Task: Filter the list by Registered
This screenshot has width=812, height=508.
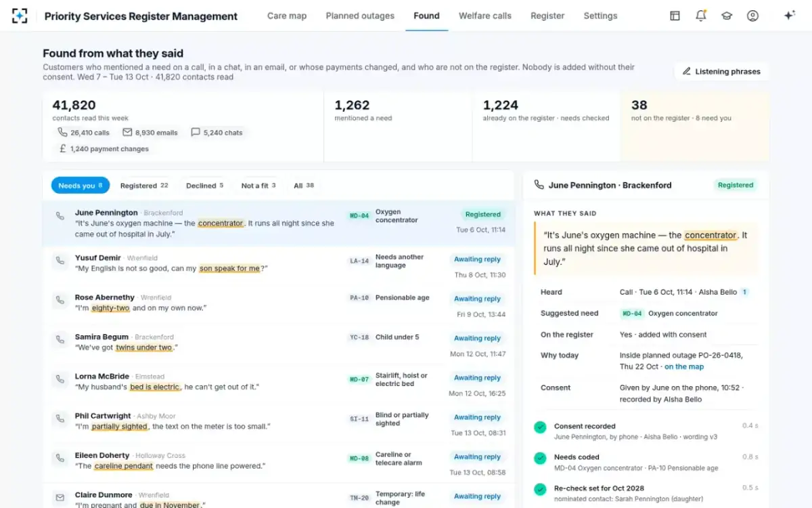Action: click(x=144, y=186)
